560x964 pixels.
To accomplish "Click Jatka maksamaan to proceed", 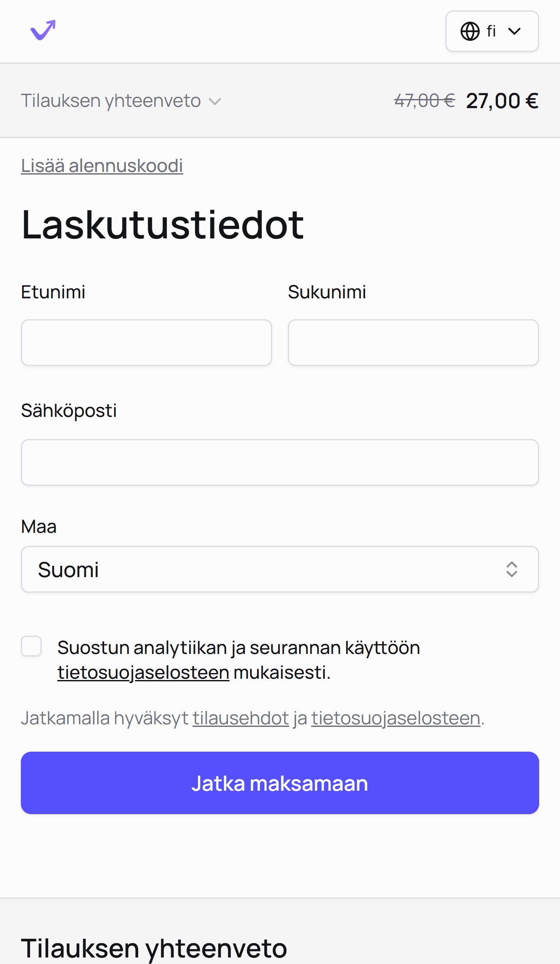I will click(x=280, y=782).
